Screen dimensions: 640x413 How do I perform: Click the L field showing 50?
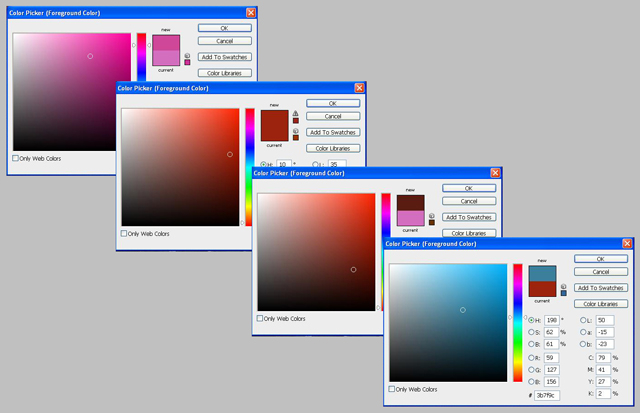pos(605,320)
